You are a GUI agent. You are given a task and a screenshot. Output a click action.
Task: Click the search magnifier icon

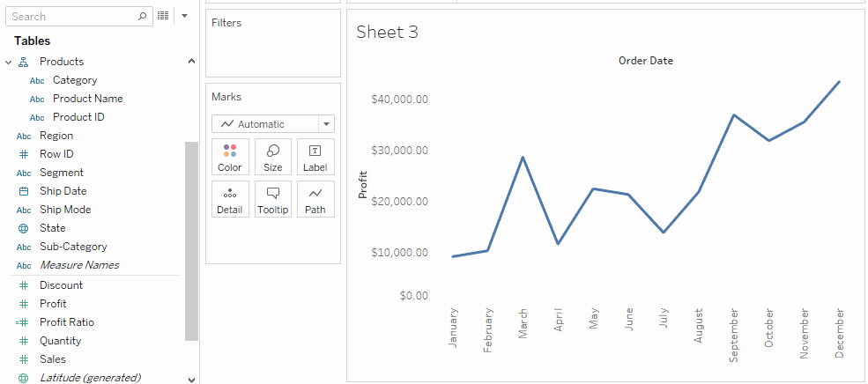(x=144, y=16)
